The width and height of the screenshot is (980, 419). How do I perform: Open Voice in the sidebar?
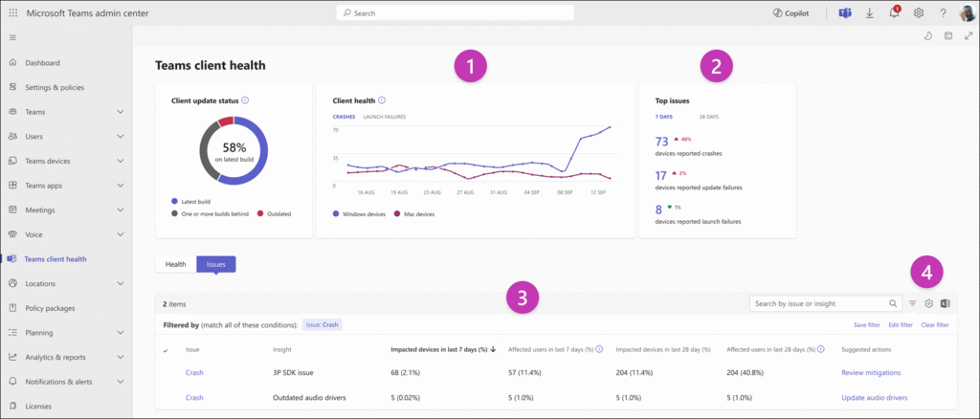[33, 234]
